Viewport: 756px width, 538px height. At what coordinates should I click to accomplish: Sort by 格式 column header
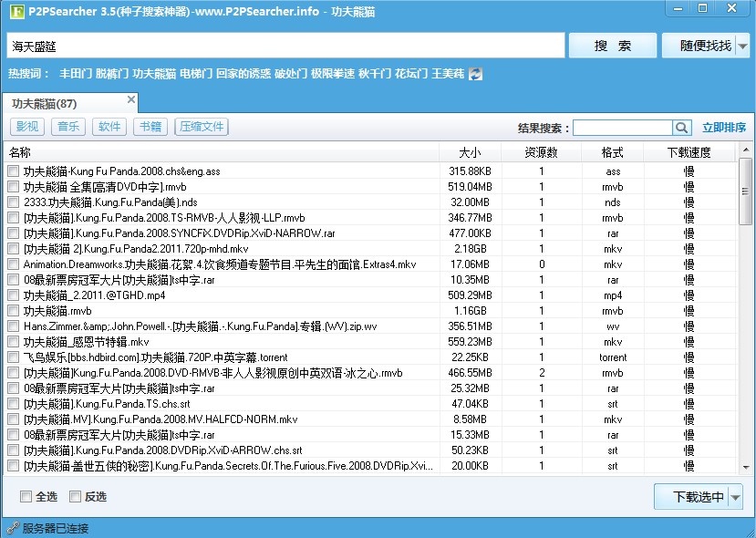click(x=613, y=152)
